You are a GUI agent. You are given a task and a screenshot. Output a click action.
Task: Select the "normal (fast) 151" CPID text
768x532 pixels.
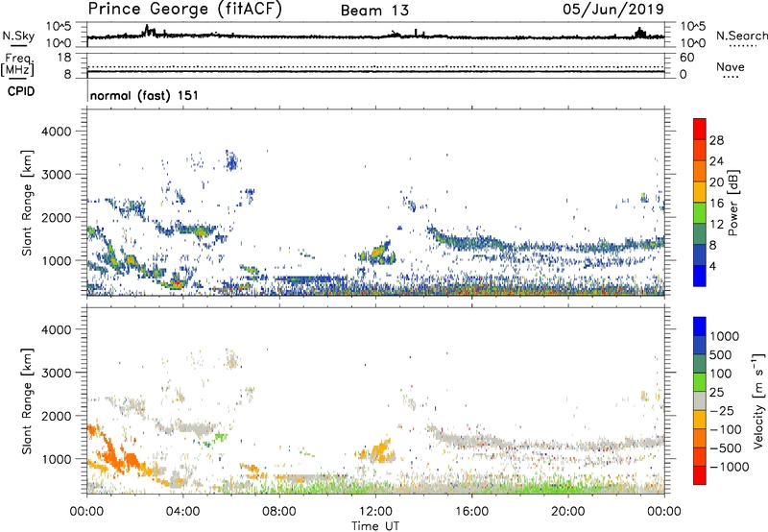144,95
